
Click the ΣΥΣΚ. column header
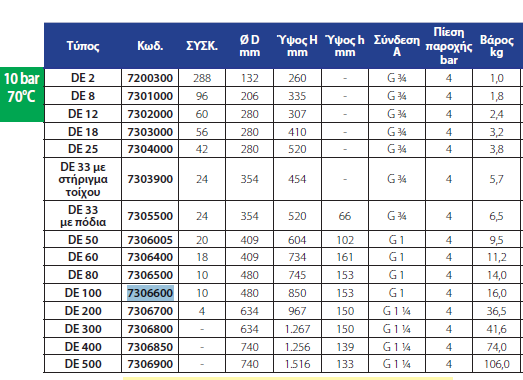(x=202, y=46)
